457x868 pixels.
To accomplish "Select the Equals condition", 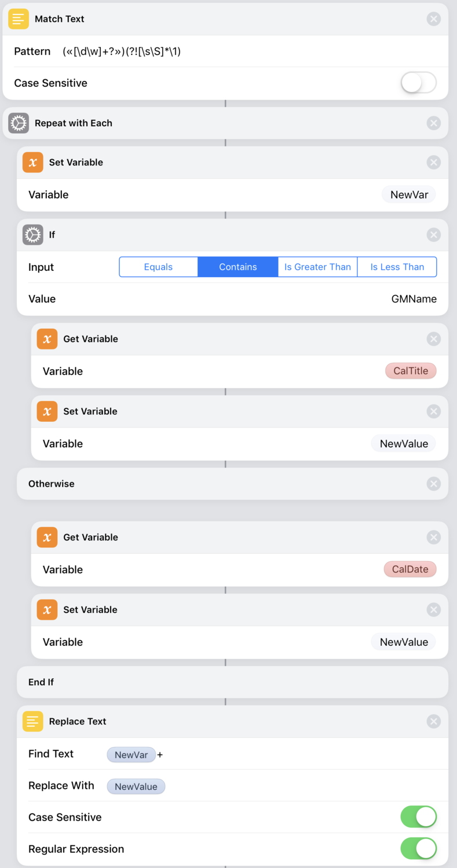I will click(159, 267).
